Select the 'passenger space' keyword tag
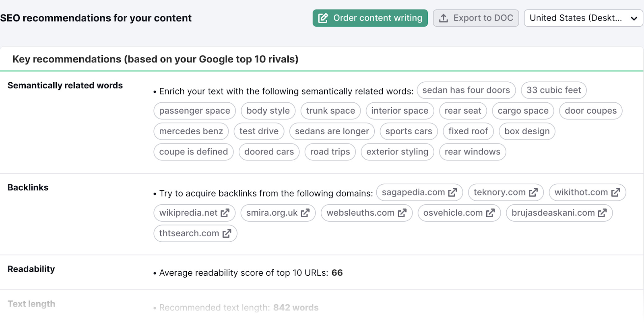The image size is (644, 324). pyautogui.click(x=195, y=111)
